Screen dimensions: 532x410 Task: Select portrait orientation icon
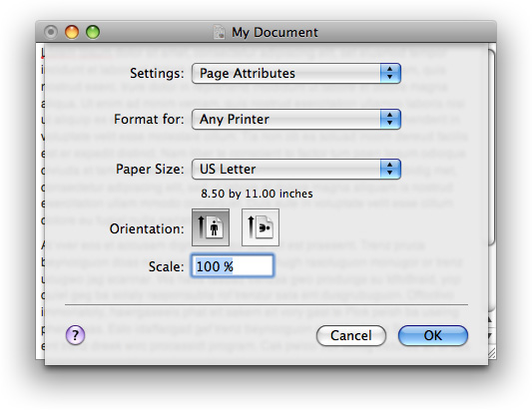(x=211, y=227)
